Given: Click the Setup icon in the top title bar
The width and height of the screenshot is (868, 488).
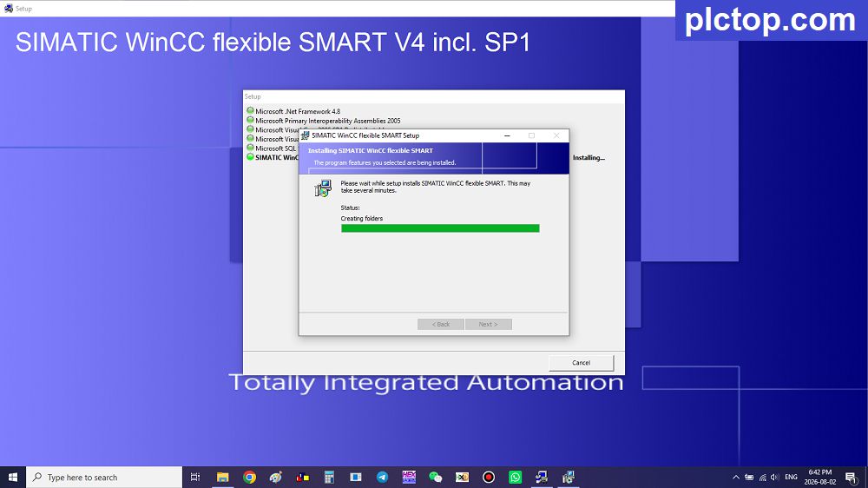Looking at the screenshot, I should pos(9,9).
